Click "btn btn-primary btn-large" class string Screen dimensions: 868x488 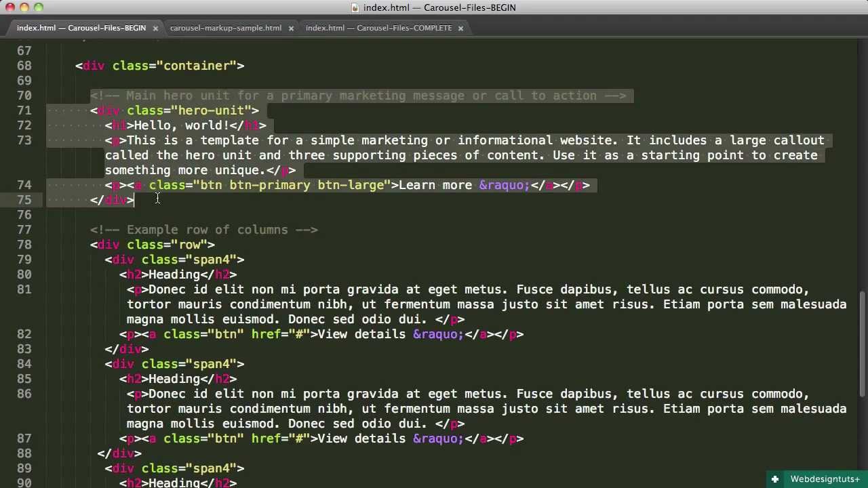(292, 185)
